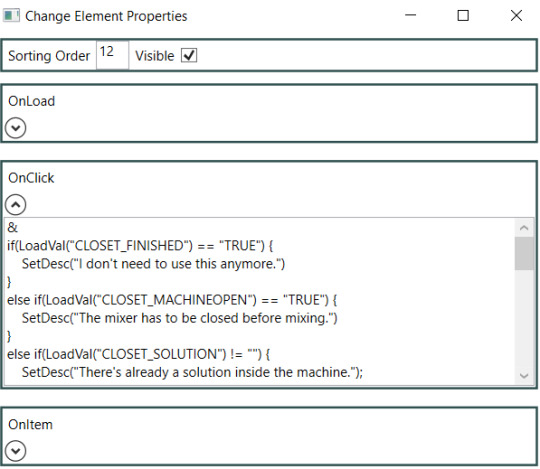Viewport: 540px width, 469px height.
Task: Uncheck the Visible checkbox
Action: click(189, 55)
